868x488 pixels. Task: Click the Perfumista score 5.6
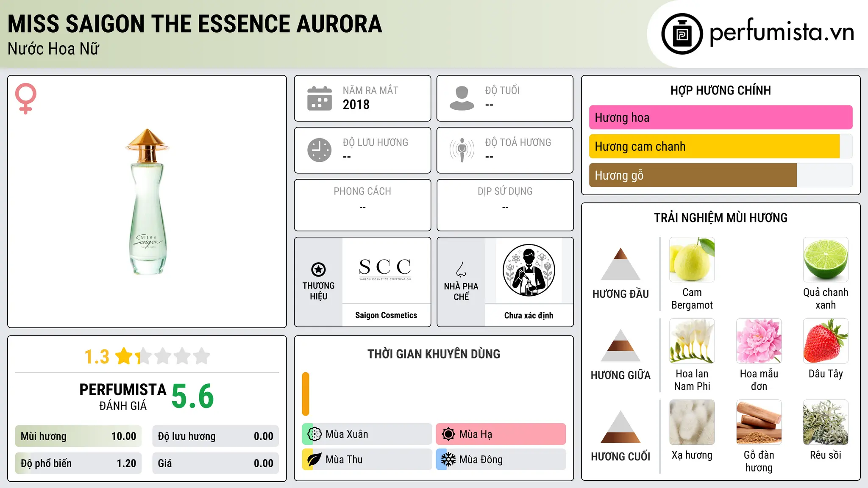coord(193,396)
